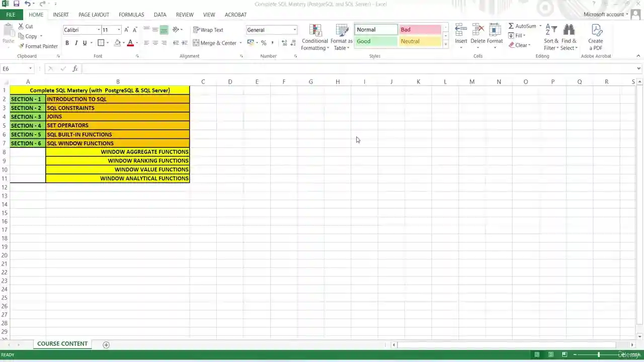Add a new sheet with plus icon

(106, 344)
